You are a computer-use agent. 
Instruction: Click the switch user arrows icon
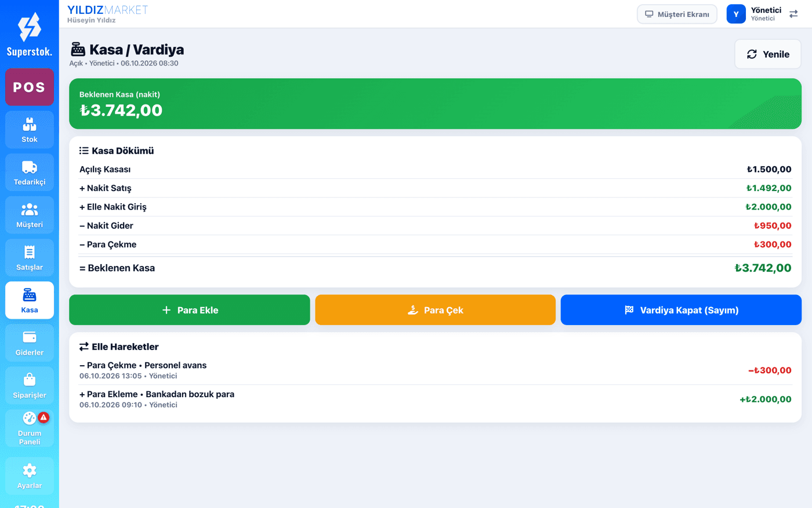coord(793,14)
